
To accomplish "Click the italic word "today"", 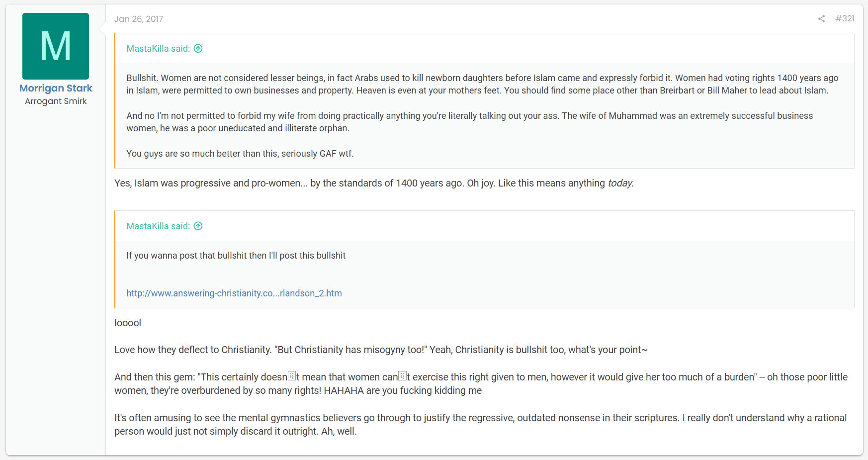I will click(x=620, y=183).
